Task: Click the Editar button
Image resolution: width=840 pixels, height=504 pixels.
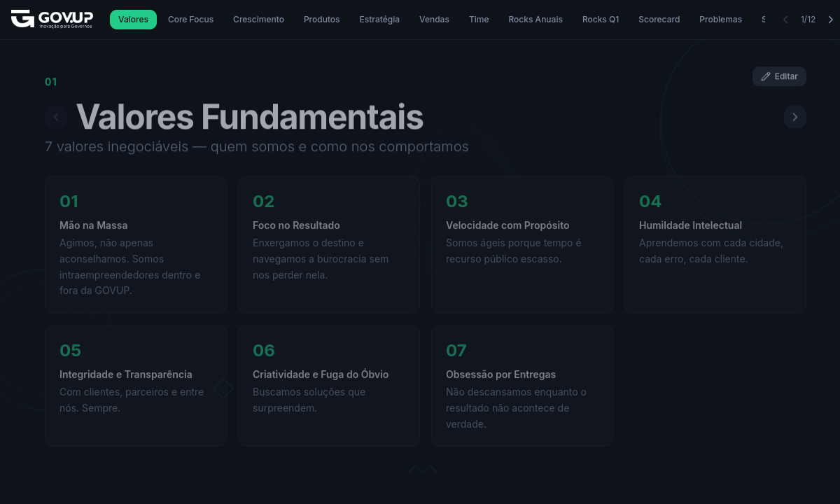Action: pos(779,76)
